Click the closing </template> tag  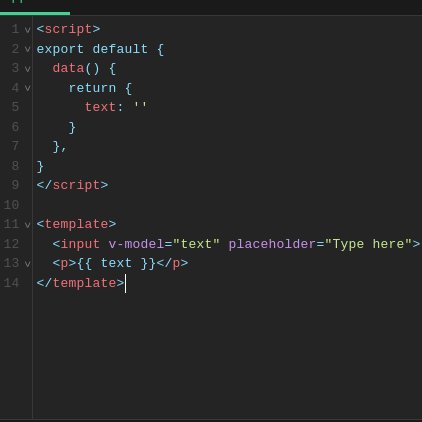[x=80, y=283]
